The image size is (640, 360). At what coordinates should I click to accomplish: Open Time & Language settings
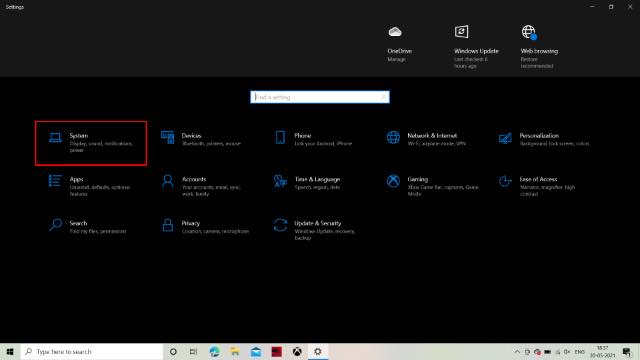point(308,183)
